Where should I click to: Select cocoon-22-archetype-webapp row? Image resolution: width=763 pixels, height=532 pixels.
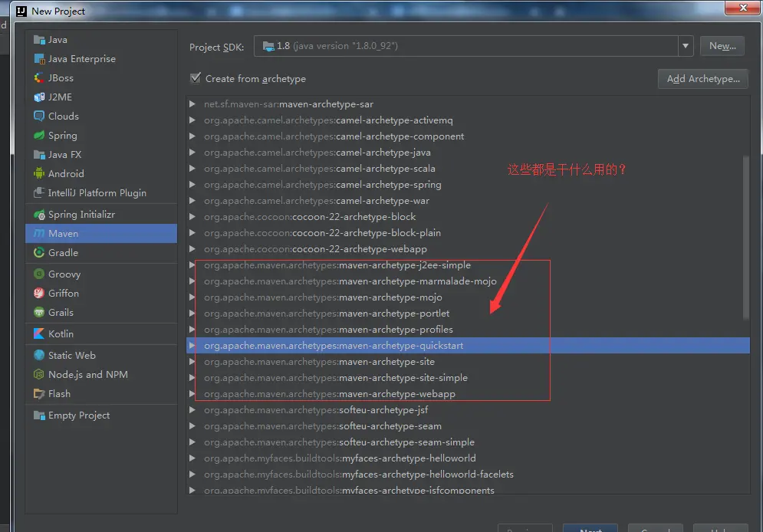(x=468, y=249)
